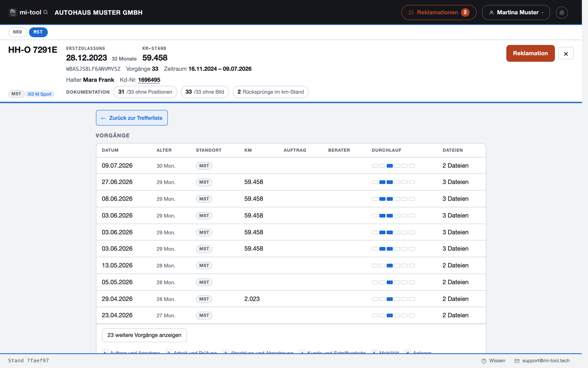The image size is (588, 368).
Task: Click km value 2.023 in table
Action: [252, 299]
